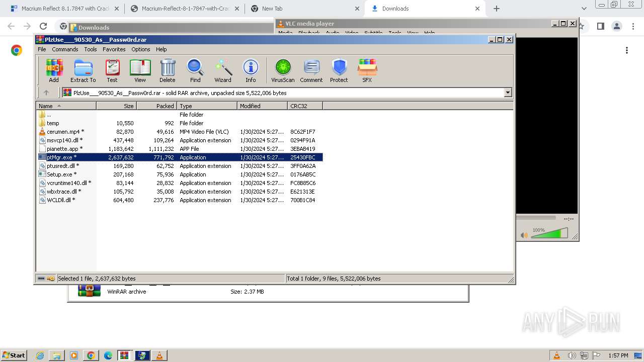Select WCLDll.dll file

(x=180, y=200)
